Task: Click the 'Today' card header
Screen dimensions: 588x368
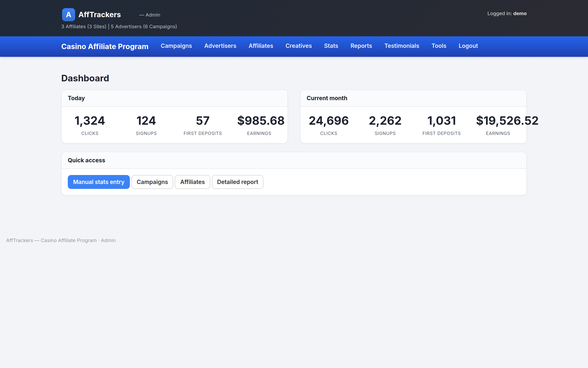Action: click(174, 98)
